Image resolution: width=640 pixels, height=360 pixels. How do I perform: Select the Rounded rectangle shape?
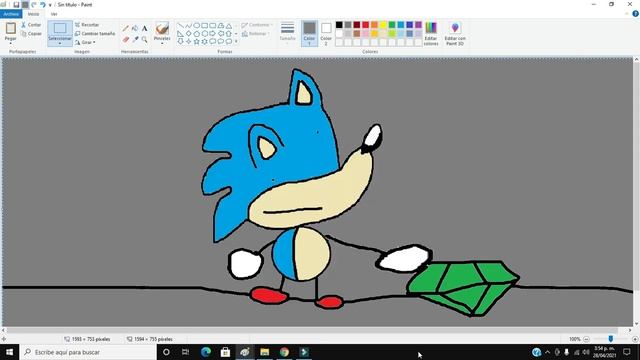point(213,25)
